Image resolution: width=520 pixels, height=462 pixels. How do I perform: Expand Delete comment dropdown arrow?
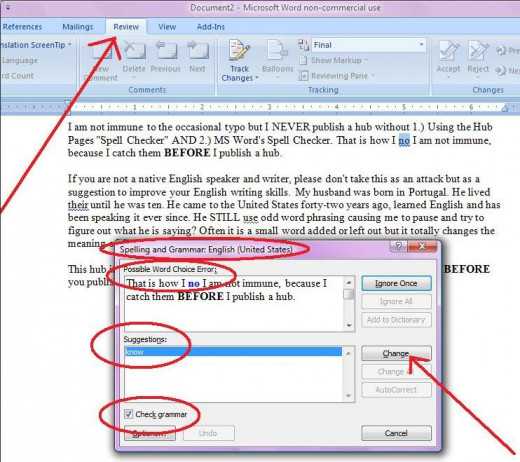[x=134, y=78]
